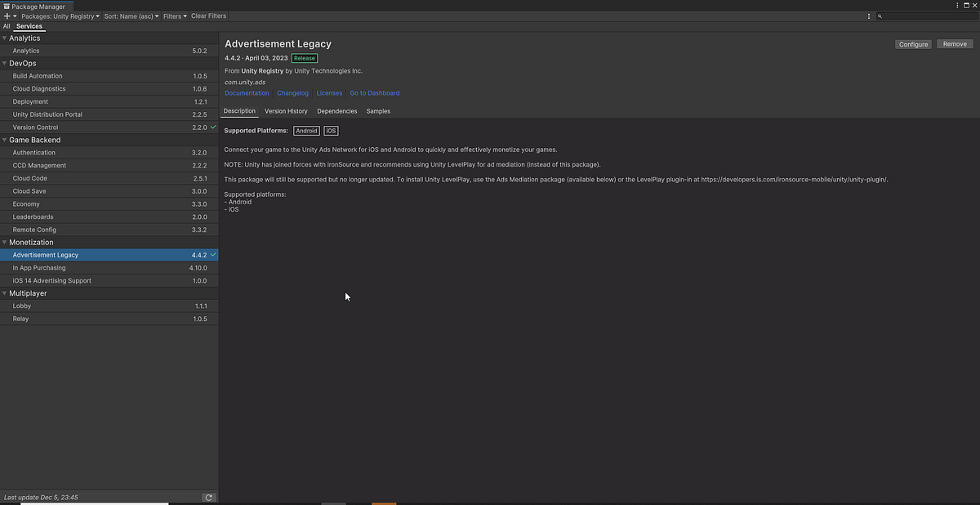The width and height of the screenshot is (980, 505).
Task: Switch to the Services tab
Action: (29, 25)
